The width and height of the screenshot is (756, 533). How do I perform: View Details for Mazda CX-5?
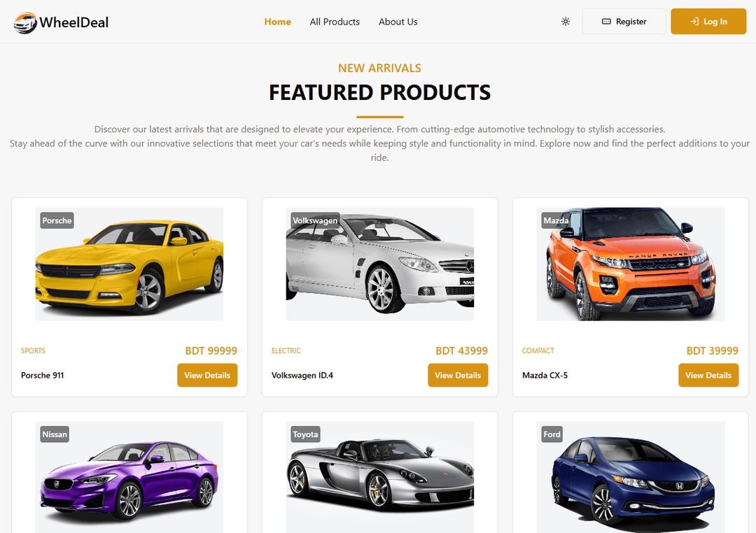[x=708, y=375]
